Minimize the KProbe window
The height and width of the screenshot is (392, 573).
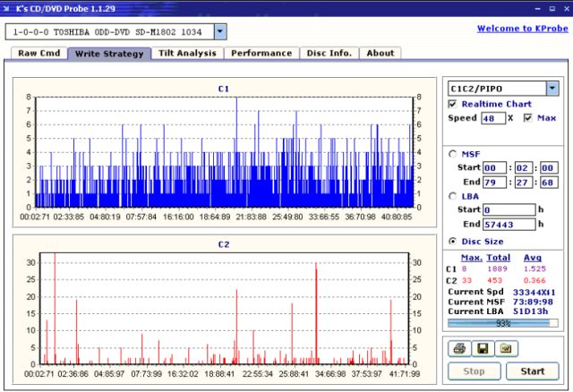(537, 8)
